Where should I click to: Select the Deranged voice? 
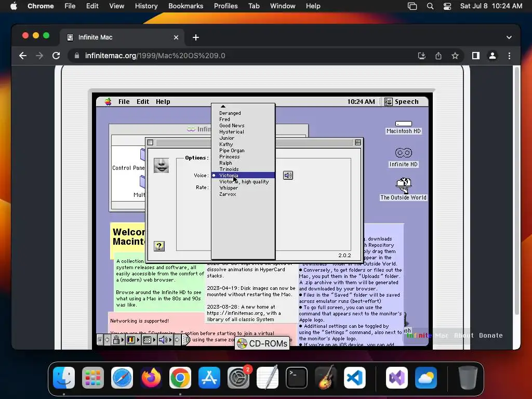(243, 113)
